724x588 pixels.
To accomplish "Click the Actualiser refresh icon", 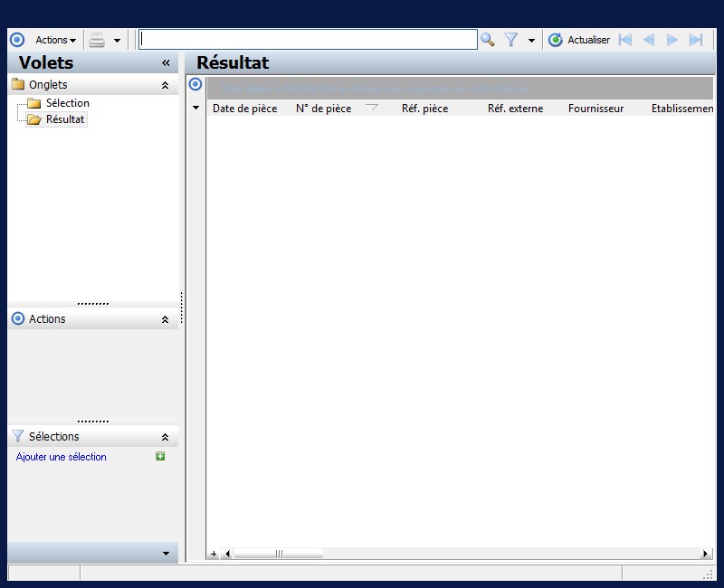I will tap(556, 40).
